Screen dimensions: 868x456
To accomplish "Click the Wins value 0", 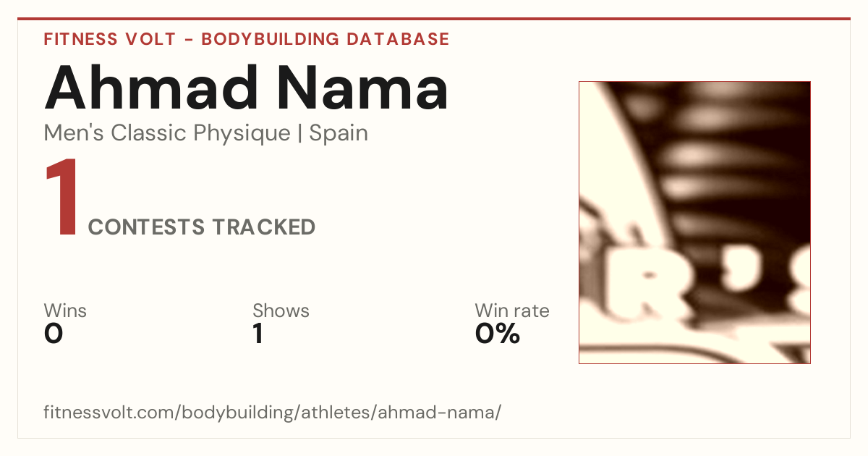I will point(54,334).
